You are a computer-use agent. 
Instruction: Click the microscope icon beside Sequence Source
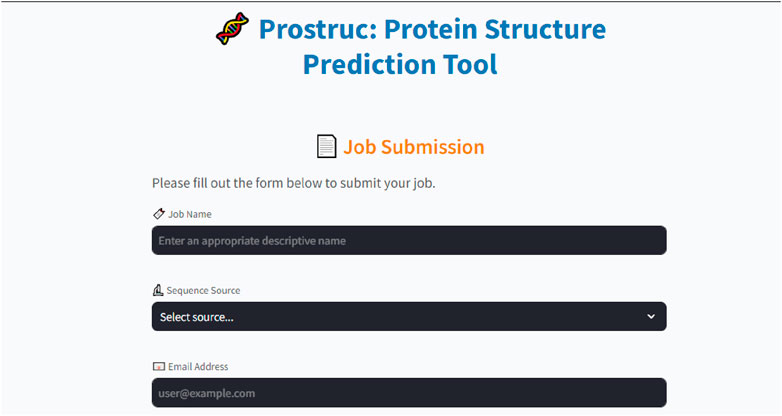(x=158, y=290)
